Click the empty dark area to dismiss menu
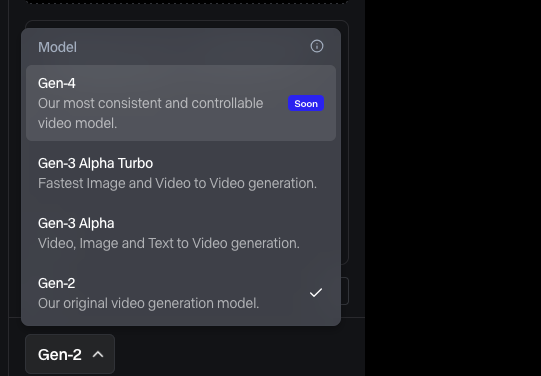Viewport: 541px width, 376px height. coord(453,188)
